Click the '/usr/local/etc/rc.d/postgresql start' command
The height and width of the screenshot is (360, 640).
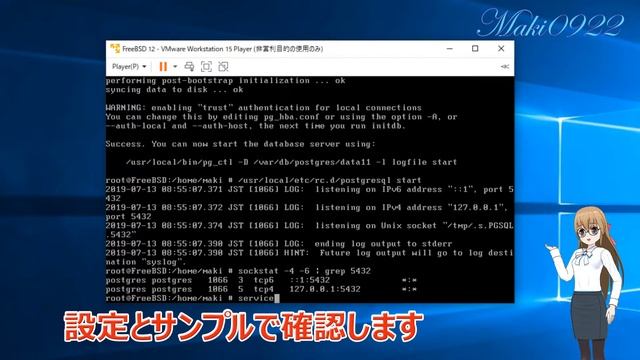tap(329, 180)
